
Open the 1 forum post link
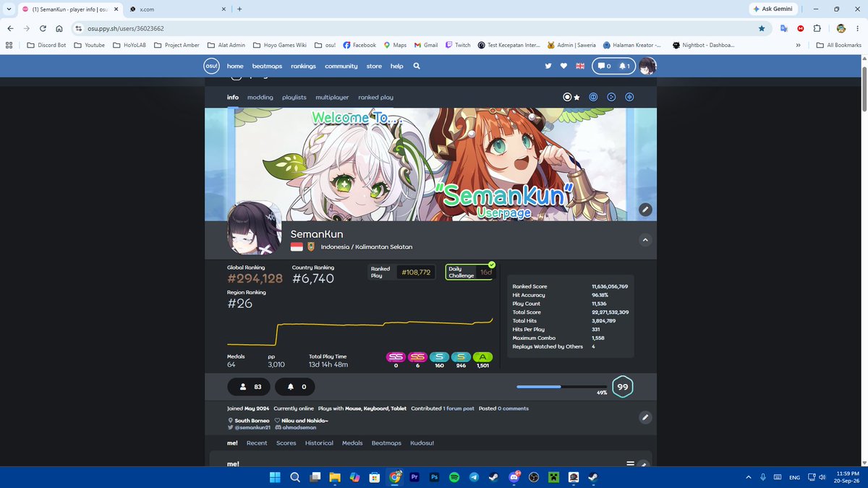pyautogui.click(x=459, y=408)
